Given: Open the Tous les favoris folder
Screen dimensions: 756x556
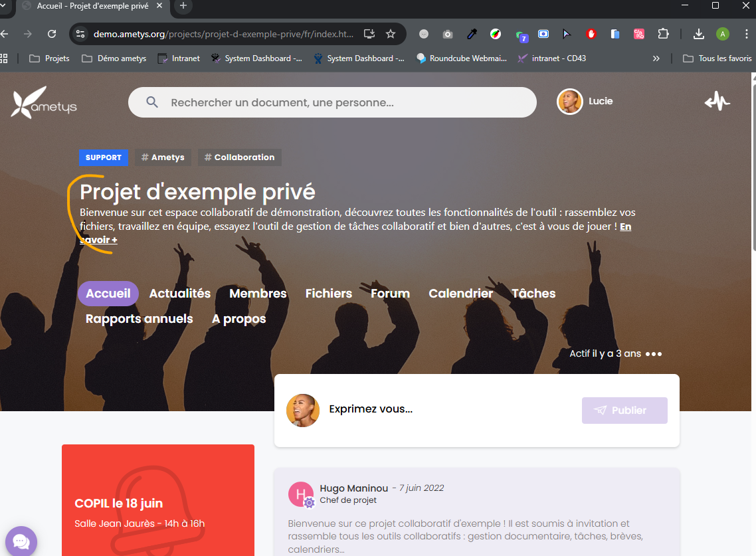Looking at the screenshot, I should [717, 58].
